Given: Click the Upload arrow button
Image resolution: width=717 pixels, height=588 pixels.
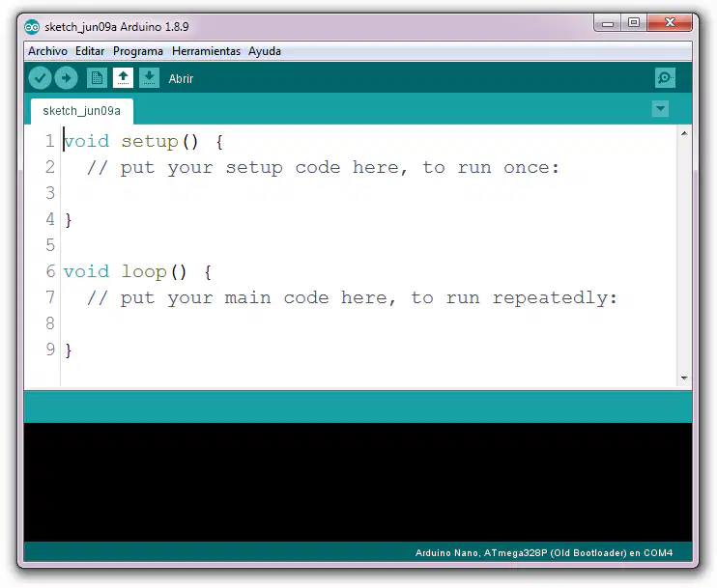Looking at the screenshot, I should tap(67, 78).
